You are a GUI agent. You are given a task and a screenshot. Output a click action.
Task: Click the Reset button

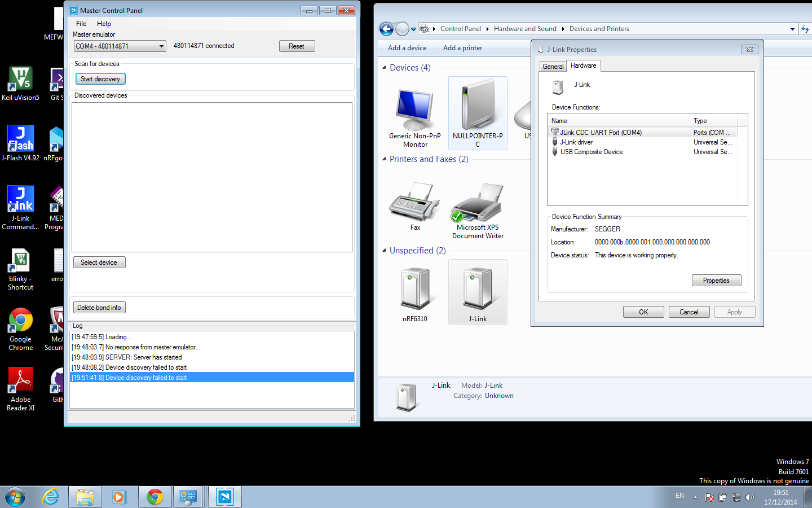pyautogui.click(x=297, y=46)
